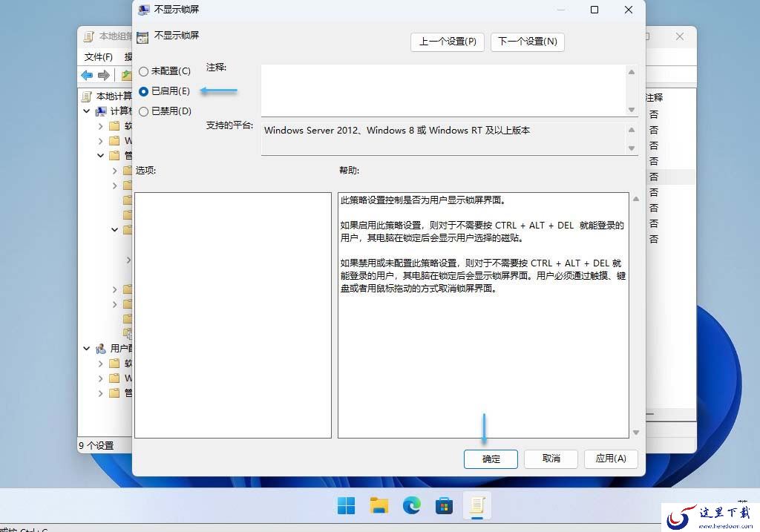Open File Explorer from the taskbar

[x=379, y=505]
